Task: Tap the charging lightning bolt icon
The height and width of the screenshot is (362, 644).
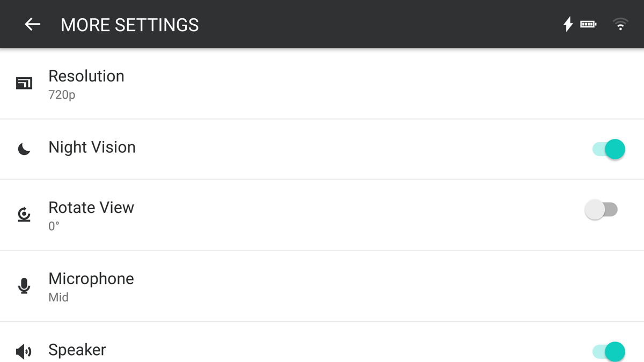Action: (568, 24)
